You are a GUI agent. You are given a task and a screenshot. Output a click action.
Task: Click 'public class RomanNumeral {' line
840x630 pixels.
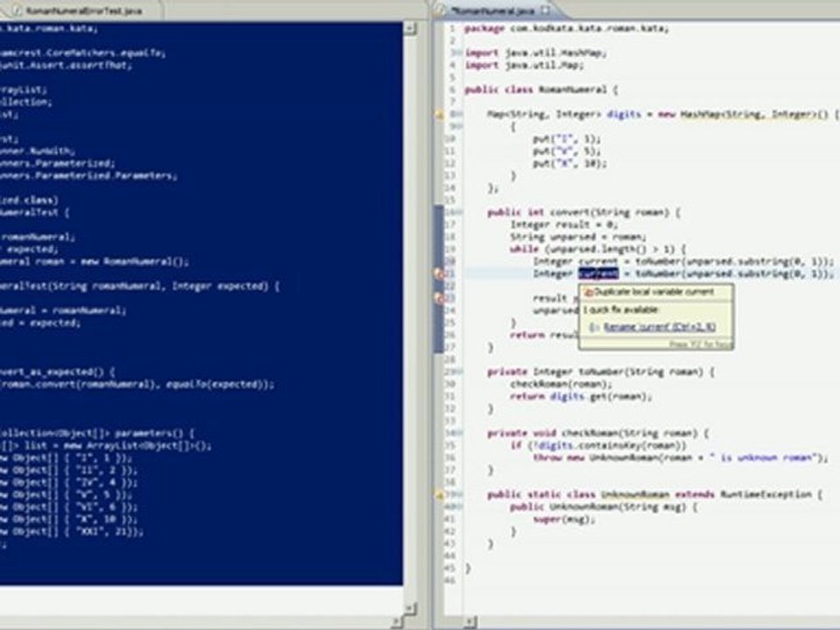point(541,89)
